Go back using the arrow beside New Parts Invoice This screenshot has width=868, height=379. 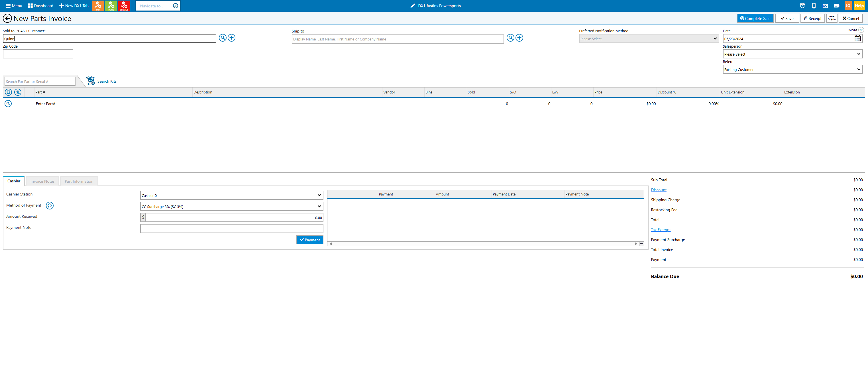7,19
